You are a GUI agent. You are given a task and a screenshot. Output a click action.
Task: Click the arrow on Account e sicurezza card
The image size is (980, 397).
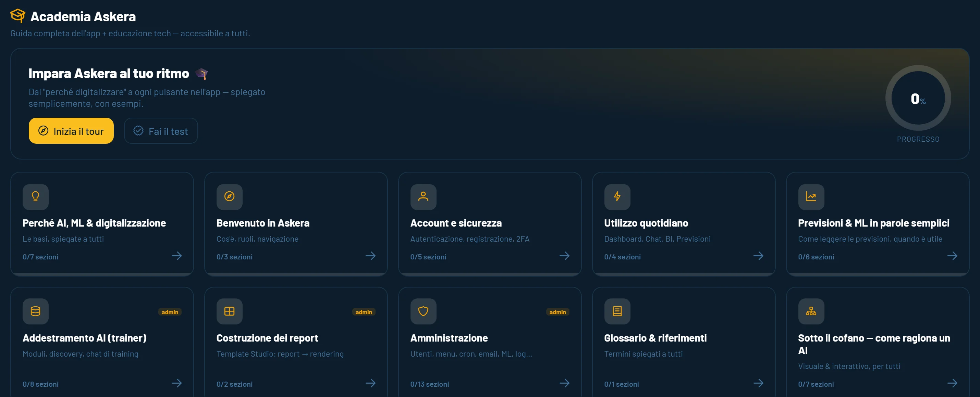point(565,256)
